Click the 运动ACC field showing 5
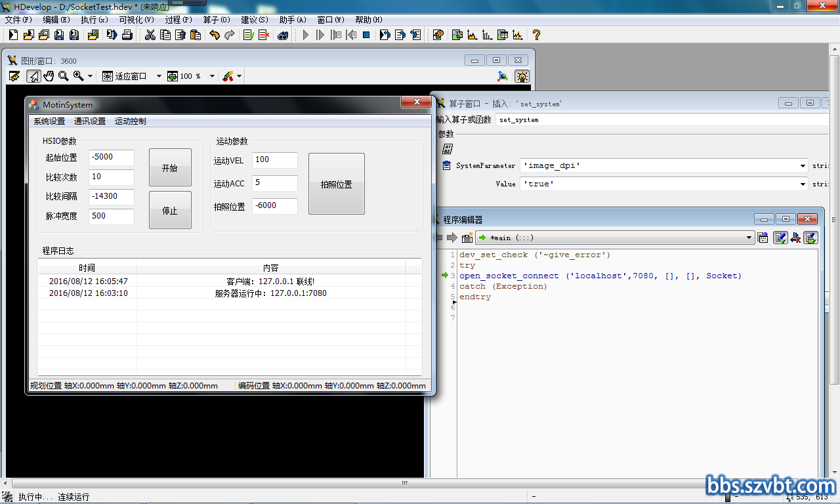Screen dimensions: 840x504 tap(275, 183)
